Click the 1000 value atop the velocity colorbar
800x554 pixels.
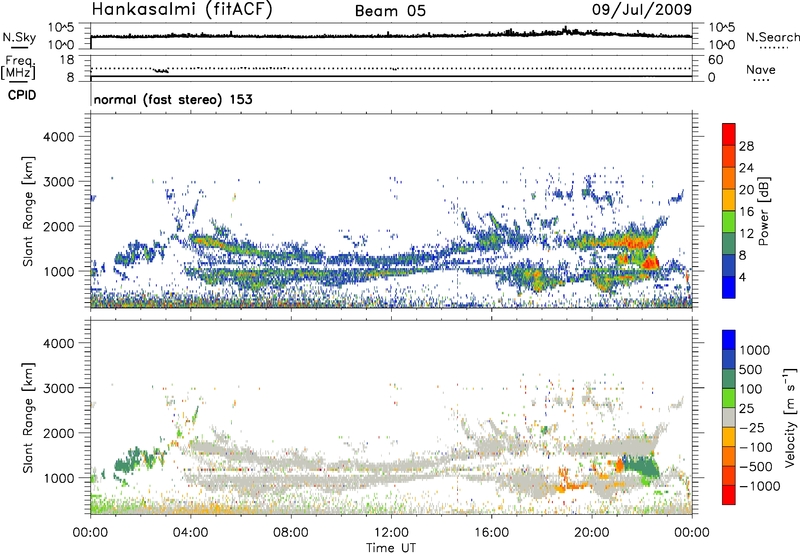pos(755,350)
